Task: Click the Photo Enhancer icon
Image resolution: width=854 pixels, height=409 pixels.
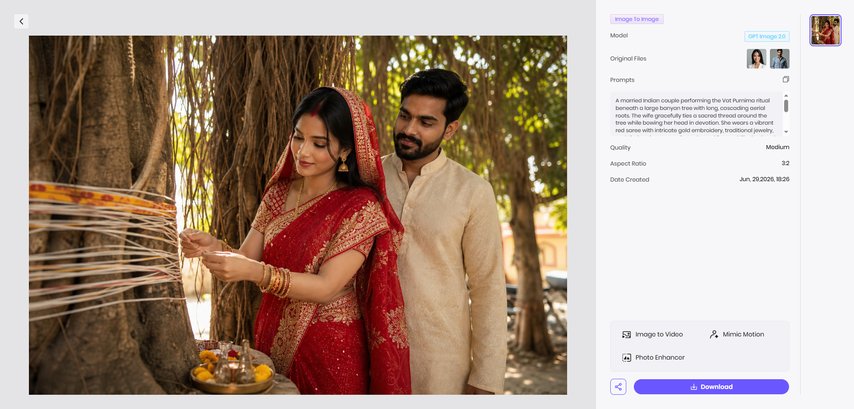Action: (626, 358)
